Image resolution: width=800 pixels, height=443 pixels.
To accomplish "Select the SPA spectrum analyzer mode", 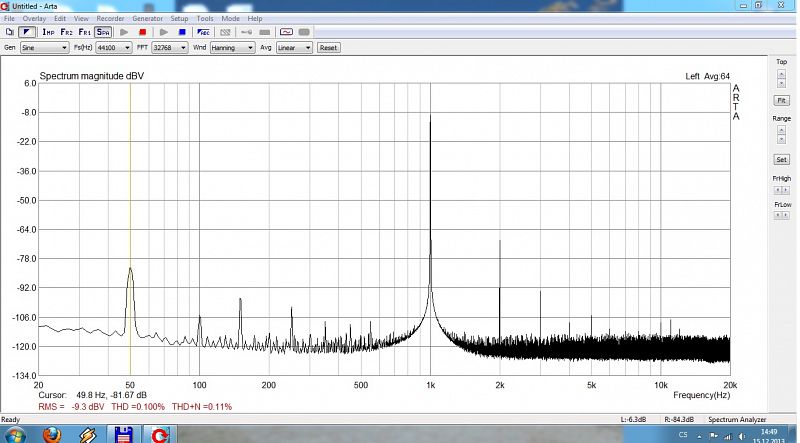I will [103, 32].
